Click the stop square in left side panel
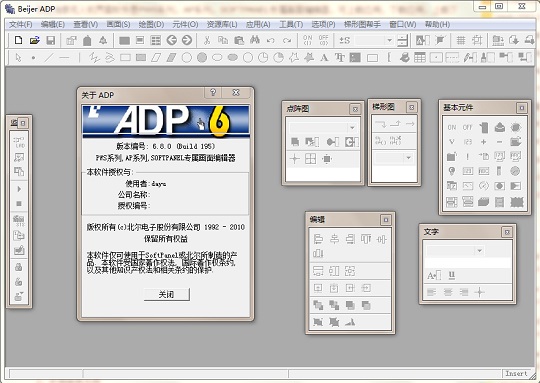 [19, 204]
